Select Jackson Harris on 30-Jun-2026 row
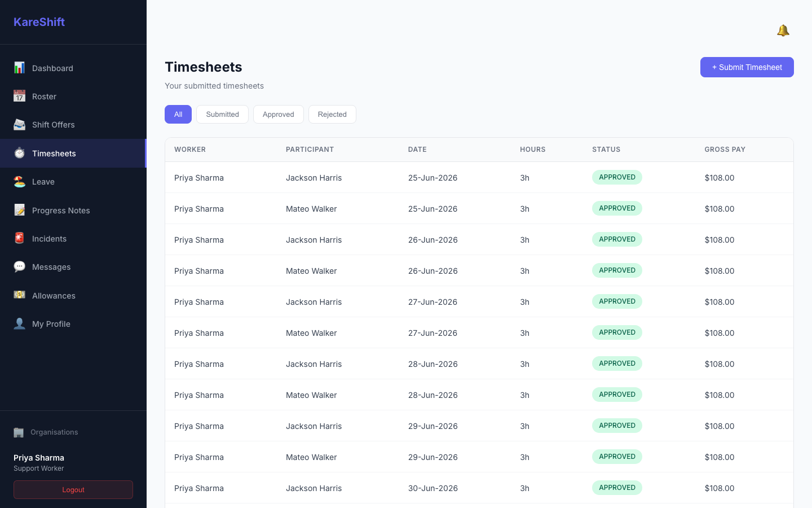Viewport: 812px width, 508px height. click(x=479, y=488)
